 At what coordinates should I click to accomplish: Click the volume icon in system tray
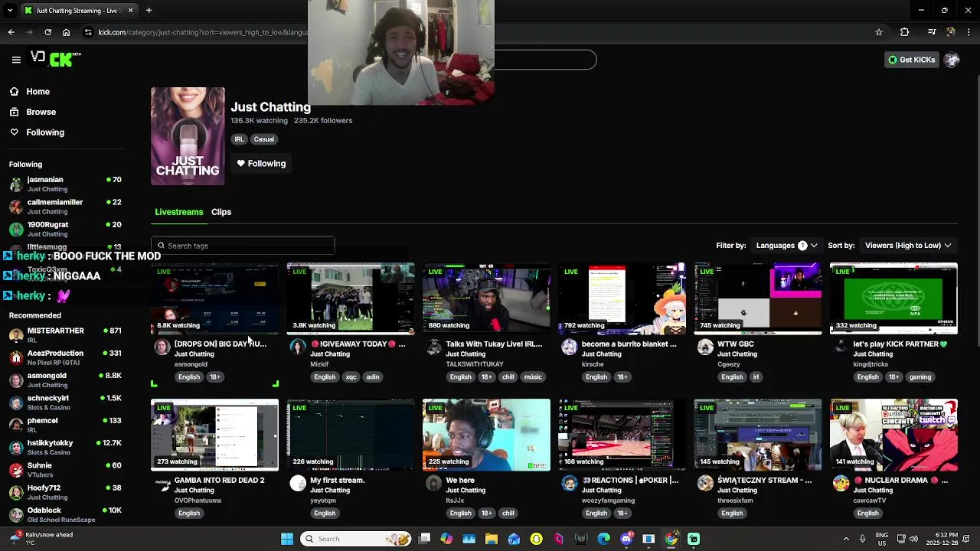[913, 539]
